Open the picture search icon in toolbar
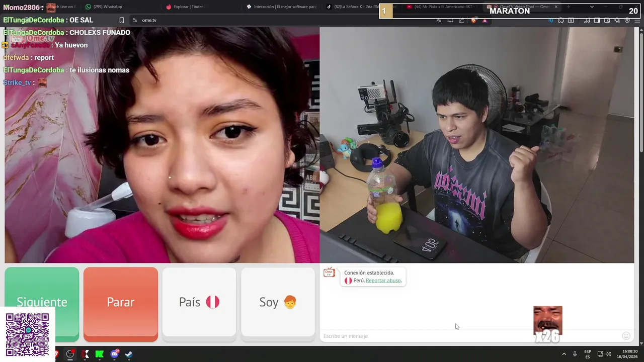This screenshot has width=644, height=362. (571, 20)
